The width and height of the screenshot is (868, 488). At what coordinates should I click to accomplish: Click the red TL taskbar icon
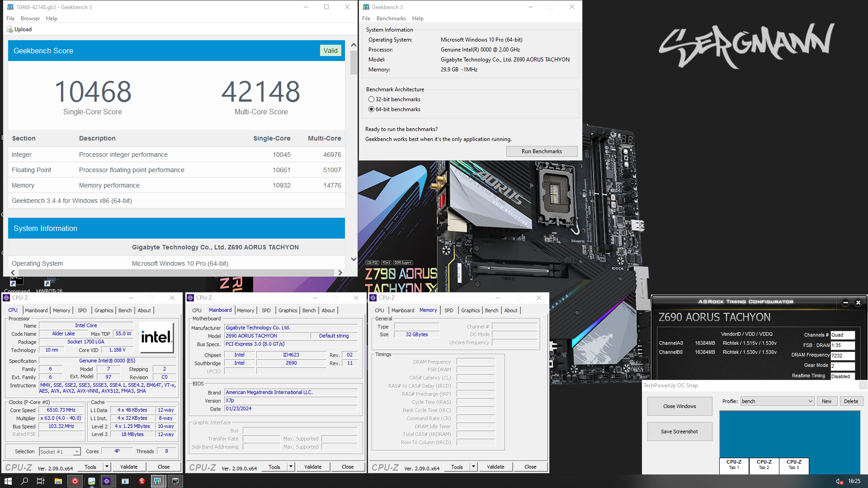(142, 481)
